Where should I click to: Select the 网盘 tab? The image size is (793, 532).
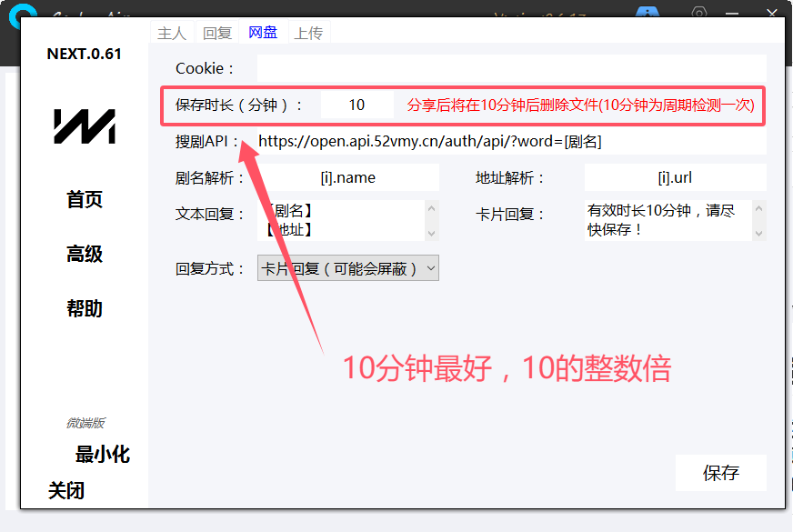pos(263,33)
